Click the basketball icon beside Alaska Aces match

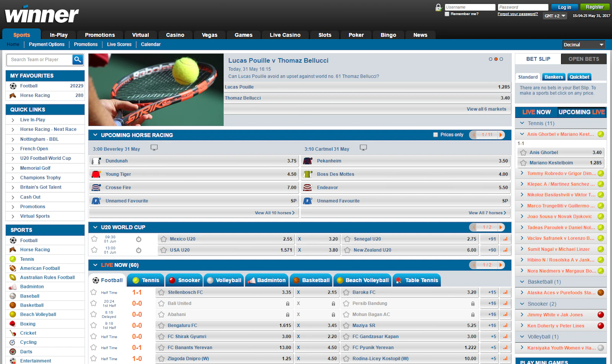click(601, 292)
